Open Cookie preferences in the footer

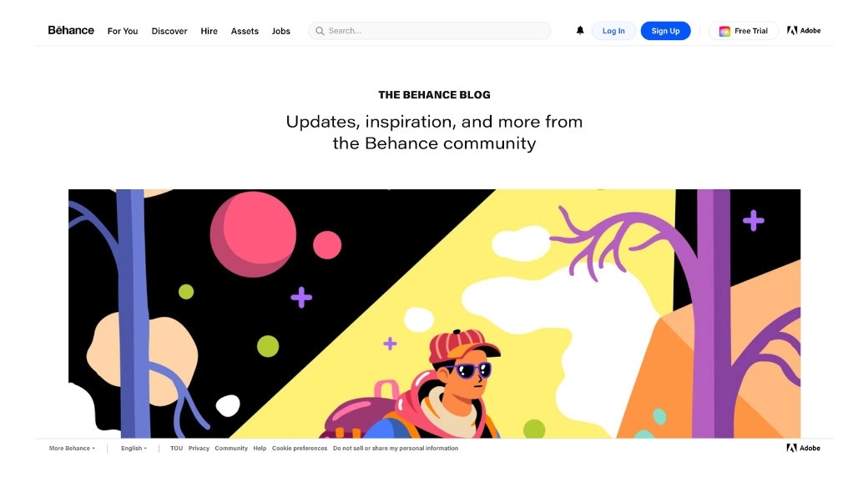coord(300,448)
